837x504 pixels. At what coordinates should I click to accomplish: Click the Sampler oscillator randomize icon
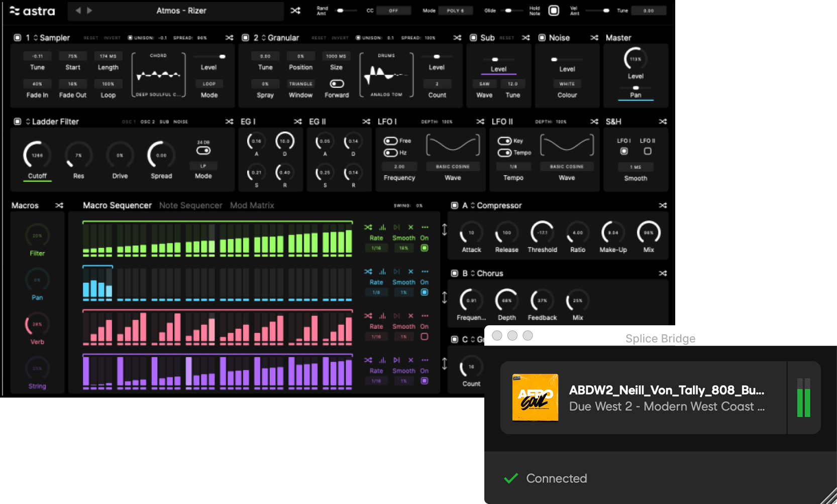[x=229, y=38]
